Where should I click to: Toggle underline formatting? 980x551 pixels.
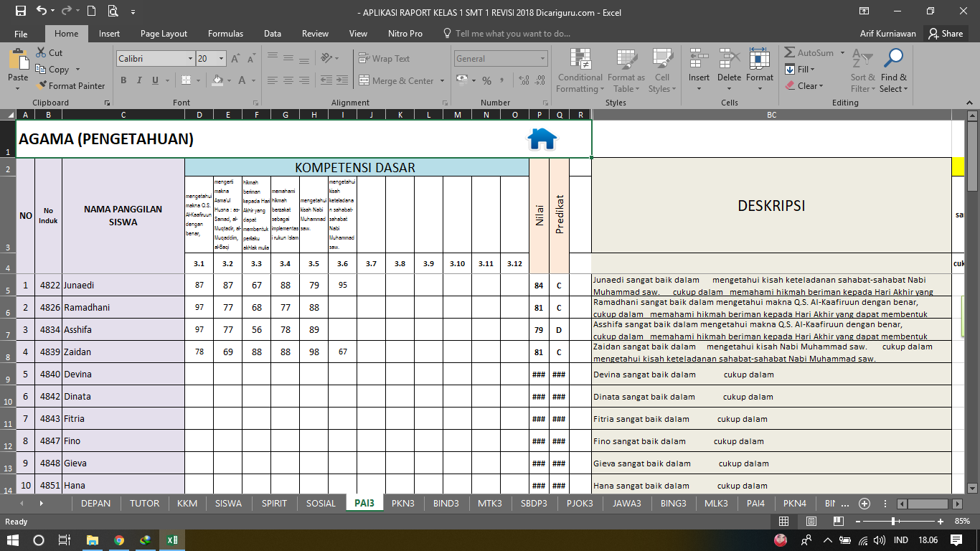(156, 80)
